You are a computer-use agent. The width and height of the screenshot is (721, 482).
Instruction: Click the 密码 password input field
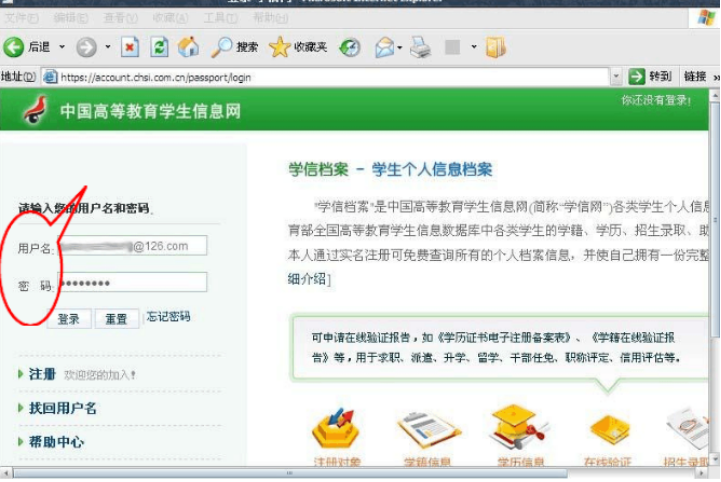coord(132,282)
